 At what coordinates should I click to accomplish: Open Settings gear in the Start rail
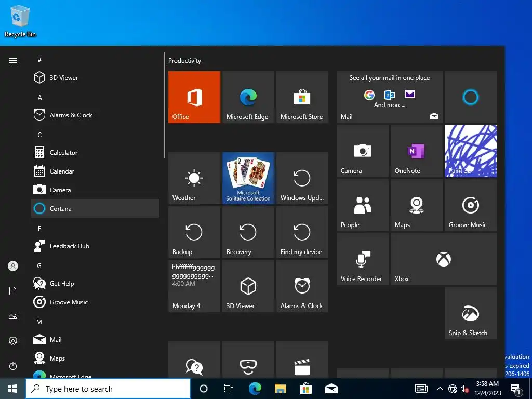coord(13,341)
